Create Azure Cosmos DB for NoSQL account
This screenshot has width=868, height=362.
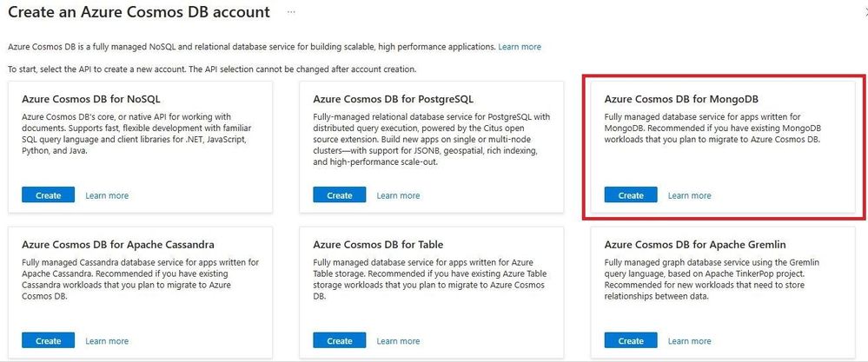pos(48,195)
